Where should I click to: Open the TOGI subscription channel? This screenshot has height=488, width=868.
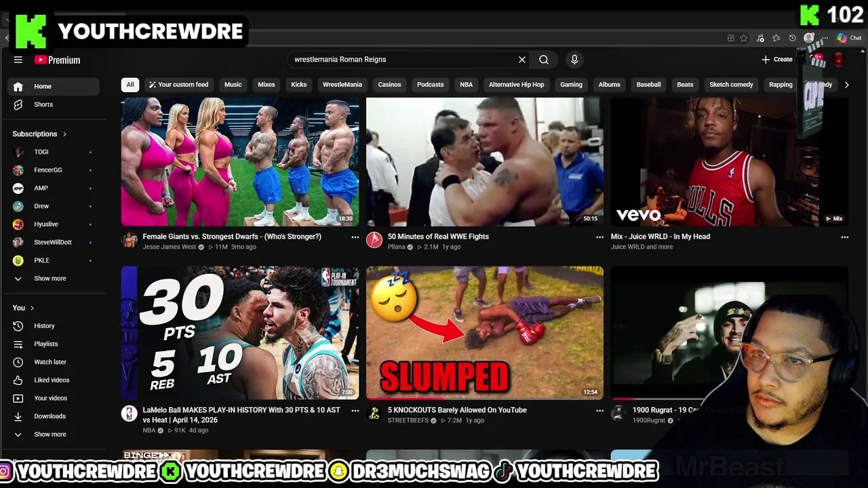54,152
